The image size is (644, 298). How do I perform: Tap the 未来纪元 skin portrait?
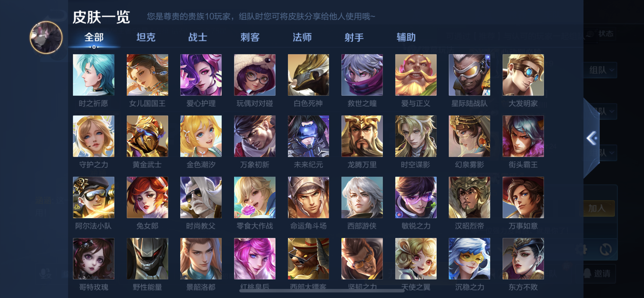pyautogui.click(x=308, y=136)
